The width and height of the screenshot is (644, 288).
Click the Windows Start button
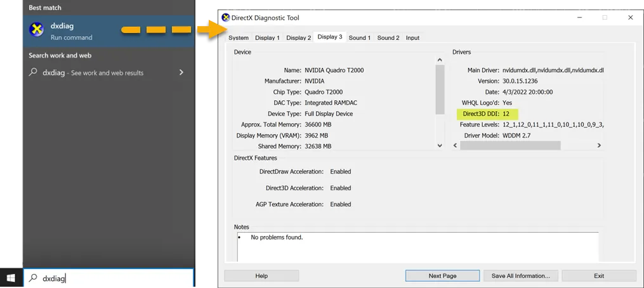tap(11, 278)
